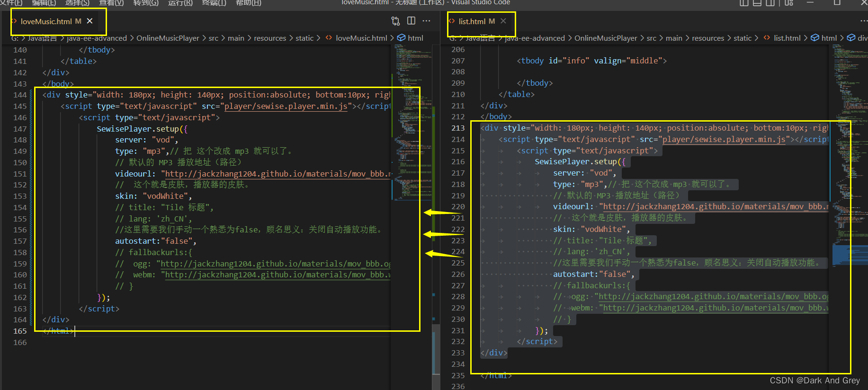Click file icon beside loveMusic.html breadcrumb
The image size is (868, 390).
coord(329,38)
